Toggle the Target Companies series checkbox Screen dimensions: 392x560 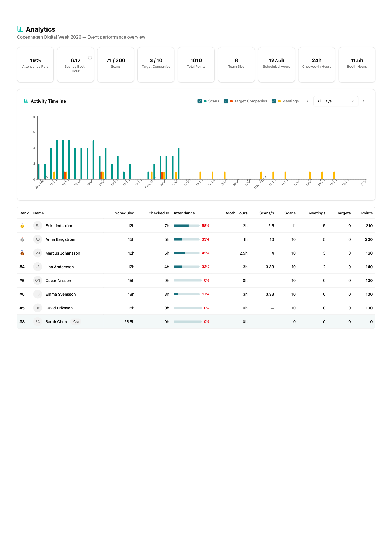226,101
